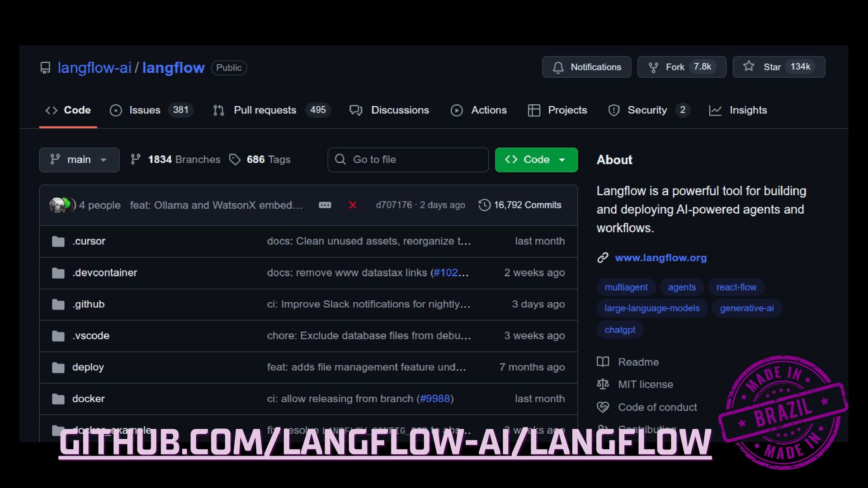Screen dimensions: 868x488
Task: Switch to the Issues tab
Action: (x=145, y=110)
